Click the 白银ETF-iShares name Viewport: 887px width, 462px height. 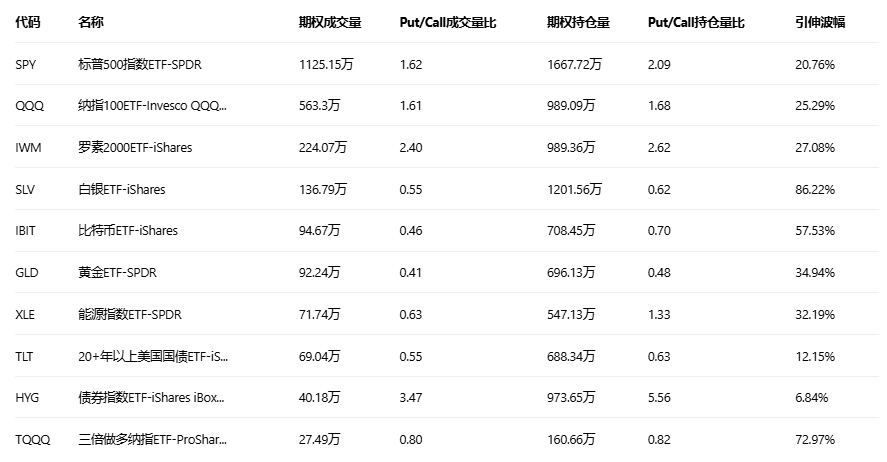(122, 190)
